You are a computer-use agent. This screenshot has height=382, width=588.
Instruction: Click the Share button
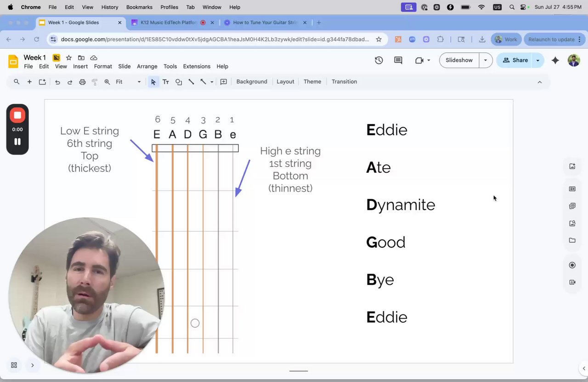click(x=514, y=60)
